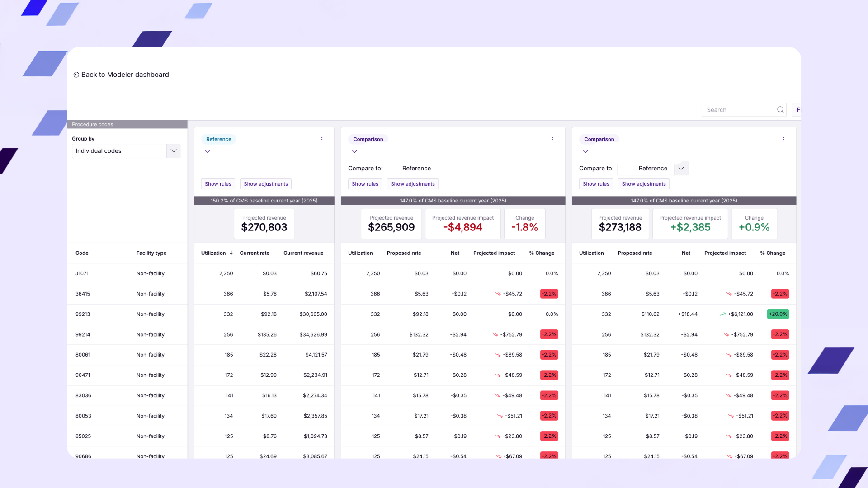Viewport: 868px width, 488px height.
Task: Select the Procedure codes tab header
Action: [93, 125]
